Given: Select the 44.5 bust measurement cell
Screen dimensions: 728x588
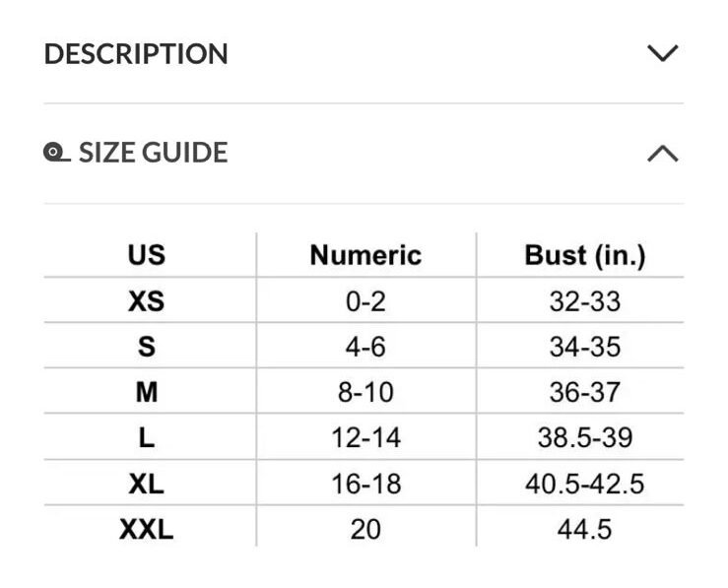Looking at the screenshot, I should pos(584,529).
